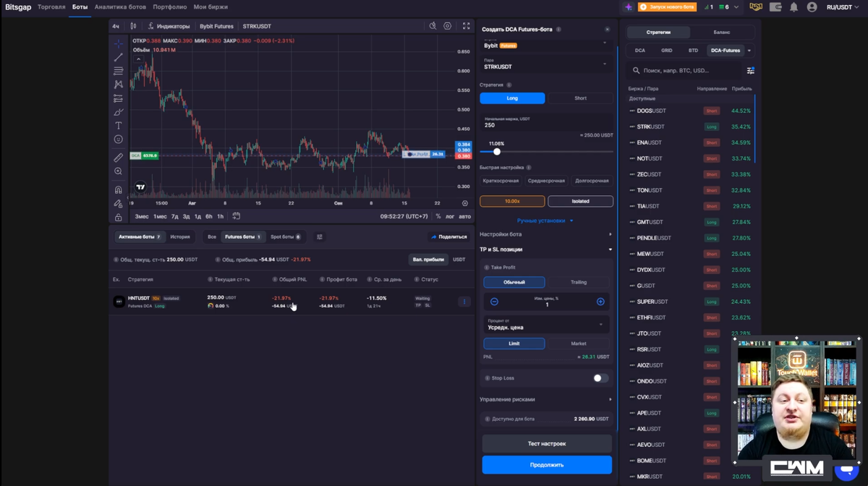Image resolution: width=868 pixels, height=486 pixels.
Task: Select the forecast position tool
Action: (x=118, y=98)
